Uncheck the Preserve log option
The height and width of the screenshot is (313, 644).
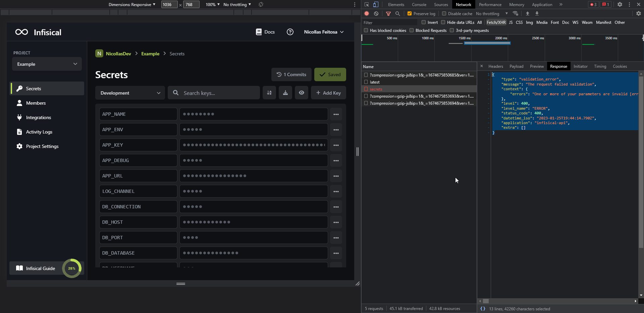click(409, 13)
